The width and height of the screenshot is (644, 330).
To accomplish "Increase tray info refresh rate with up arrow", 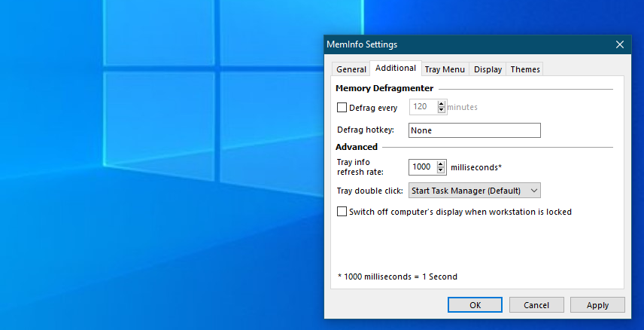I will (x=441, y=163).
